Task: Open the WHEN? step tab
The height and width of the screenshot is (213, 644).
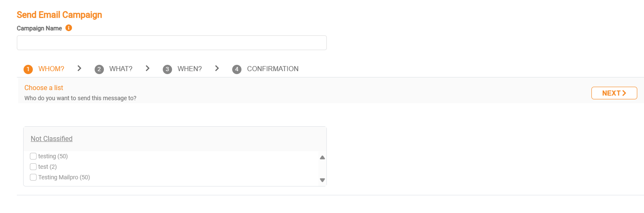Action: pos(189,69)
